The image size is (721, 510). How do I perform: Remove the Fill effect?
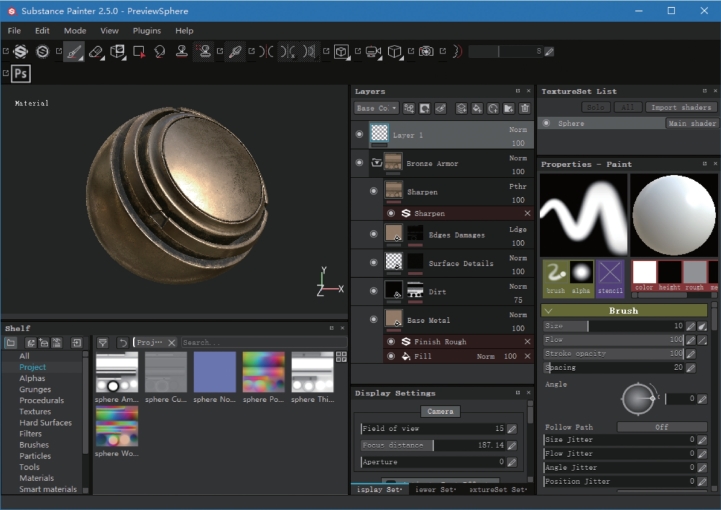(527, 356)
